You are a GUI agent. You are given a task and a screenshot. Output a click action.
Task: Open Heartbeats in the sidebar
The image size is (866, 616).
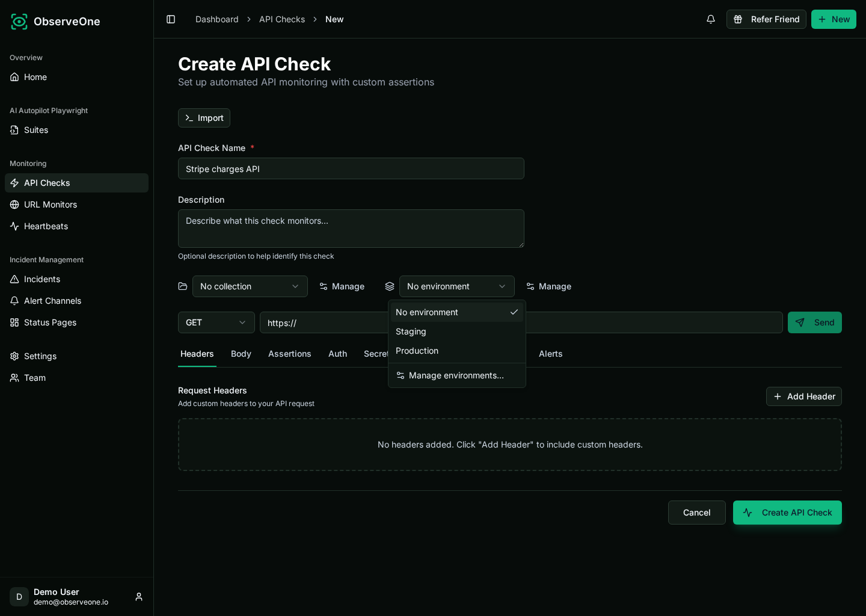(76, 226)
